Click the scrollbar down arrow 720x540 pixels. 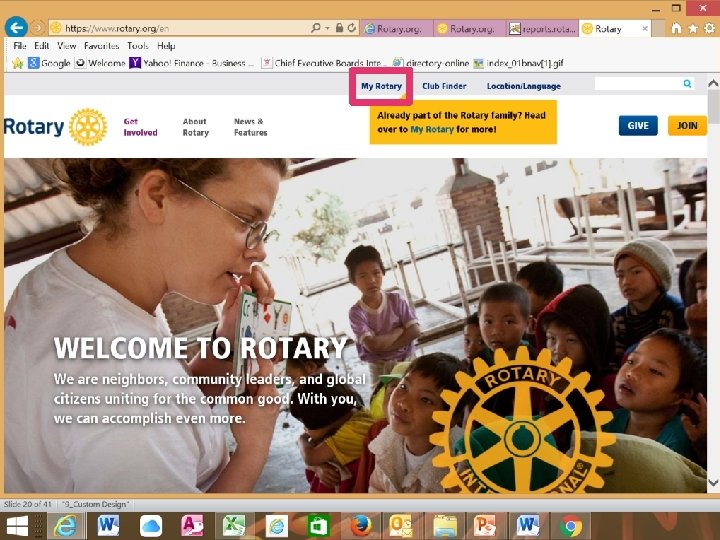click(713, 482)
